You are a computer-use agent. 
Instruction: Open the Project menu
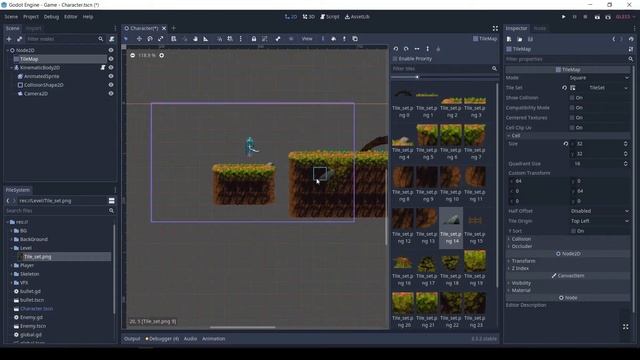31,17
